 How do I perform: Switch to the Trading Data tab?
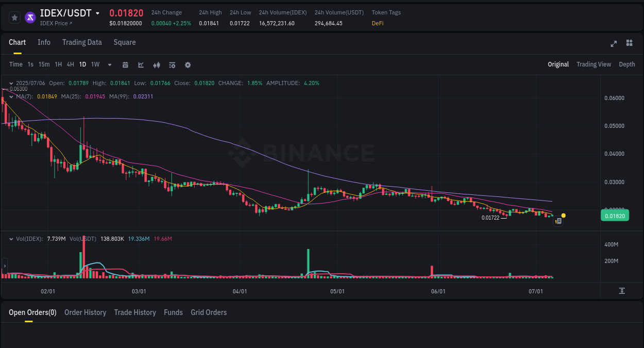82,42
